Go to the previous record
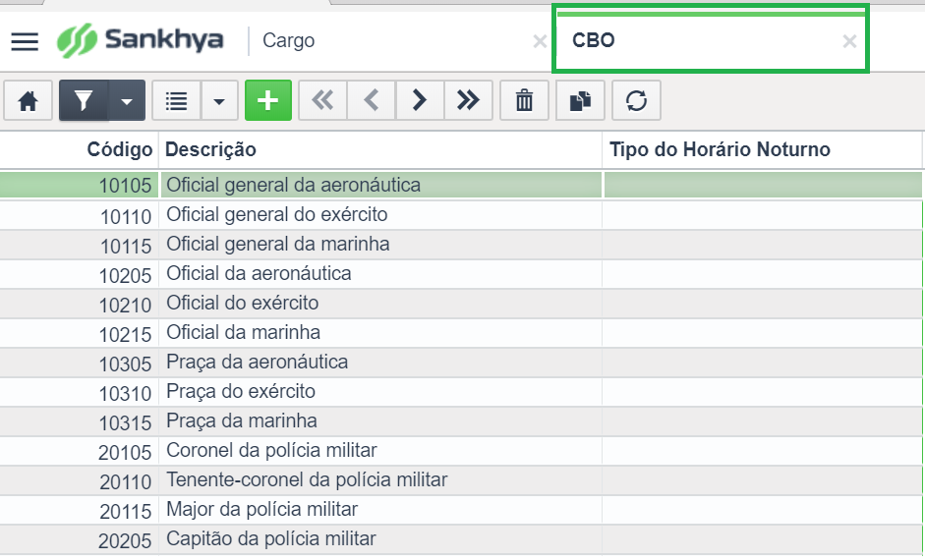 pyautogui.click(x=371, y=101)
